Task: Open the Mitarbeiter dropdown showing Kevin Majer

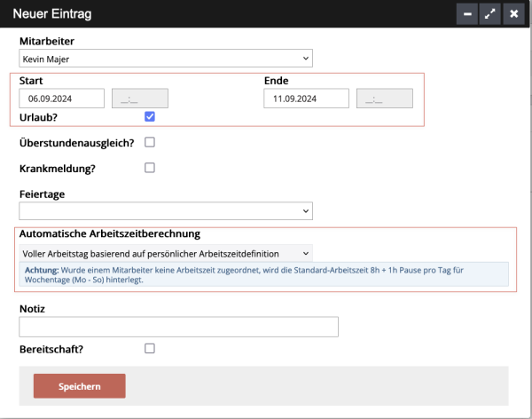Action: pos(166,59)
